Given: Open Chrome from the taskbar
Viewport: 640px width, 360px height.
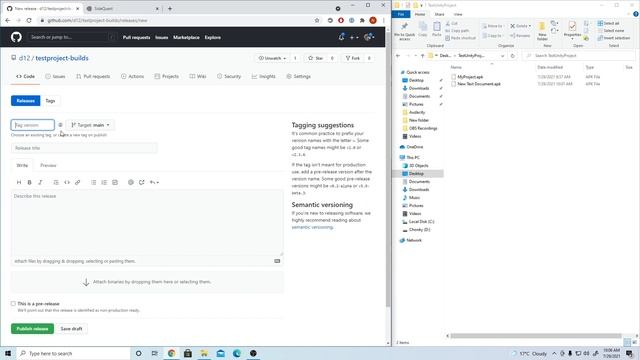Looking at the screenshot, I should (x=171, y=353).
